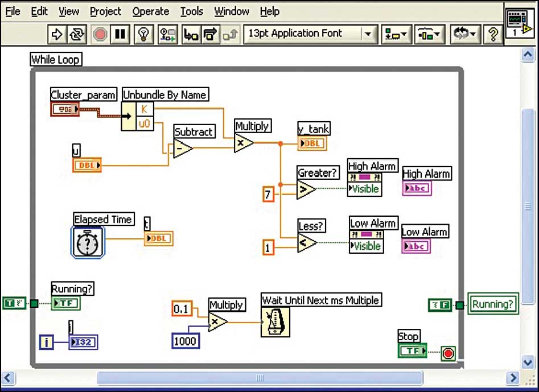The width and height of the screenshot is (539, 392).
Task: Click Run Continuously toolbar icon
Action: pyautogui.click(x=76, y=34)
